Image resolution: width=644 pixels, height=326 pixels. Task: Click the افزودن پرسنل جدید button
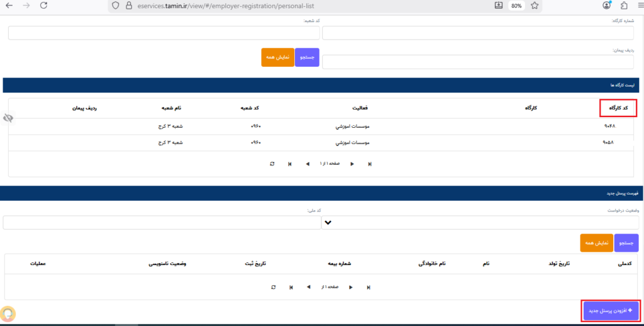(611, 311)
